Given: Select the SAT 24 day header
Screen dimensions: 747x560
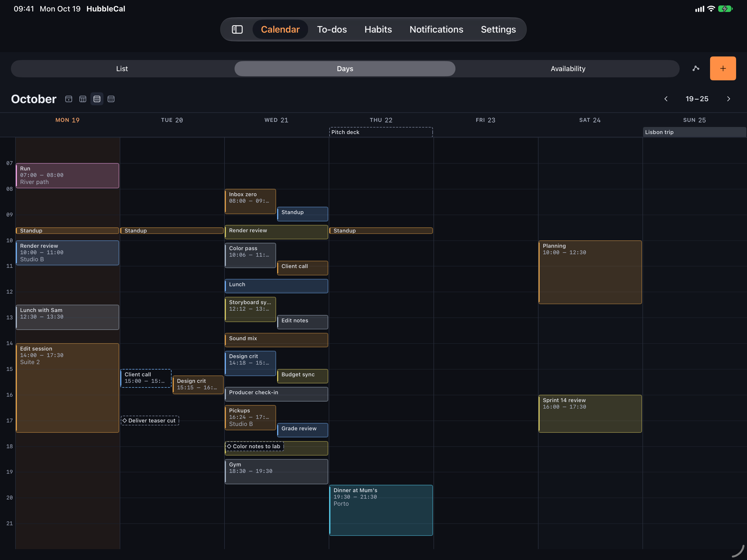Looking at the screenshot, I should (590, 120).
